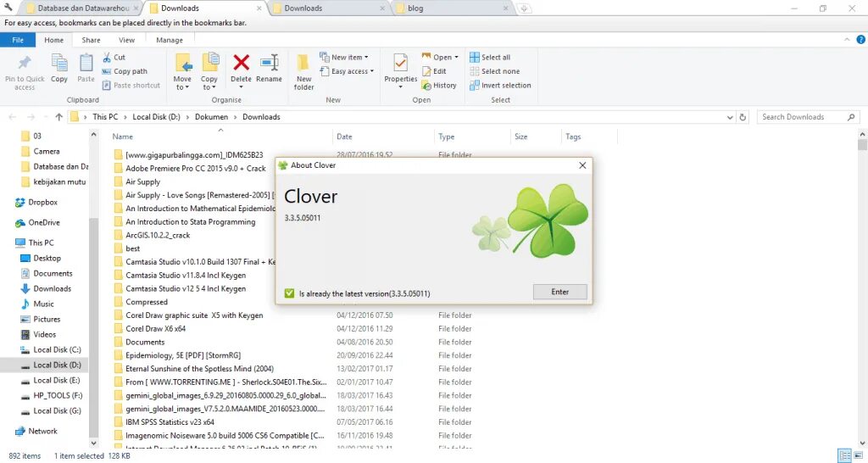Select the Compressed folder
868x463 pixels.
point(146,302)
